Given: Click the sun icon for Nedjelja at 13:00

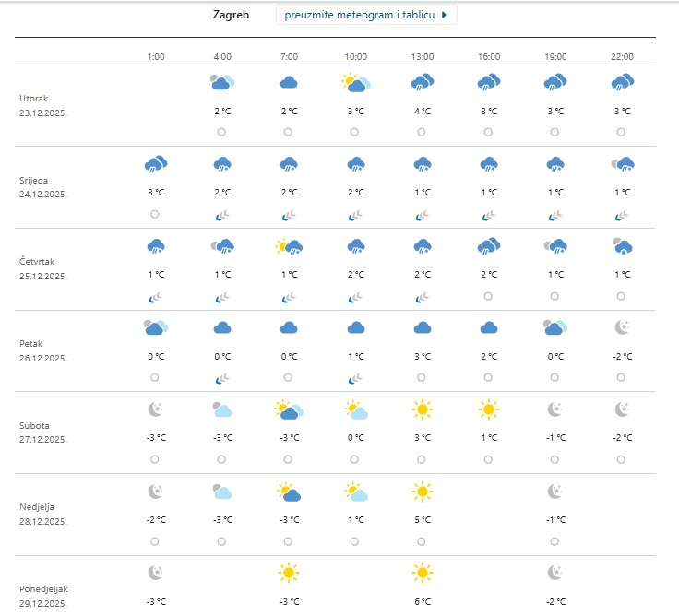Looking at the screenshot, I should tap(422, 491).
